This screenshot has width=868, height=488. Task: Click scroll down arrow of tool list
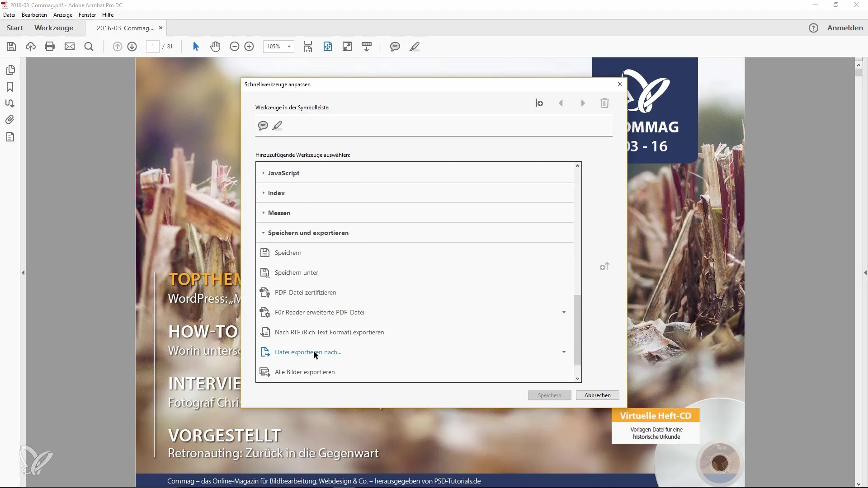point(577,379)
